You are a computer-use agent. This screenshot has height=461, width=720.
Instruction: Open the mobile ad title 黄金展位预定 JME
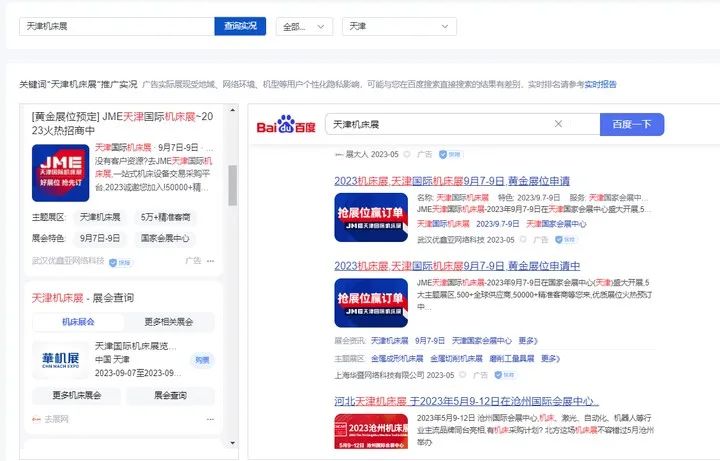click(x=122, y=124)
